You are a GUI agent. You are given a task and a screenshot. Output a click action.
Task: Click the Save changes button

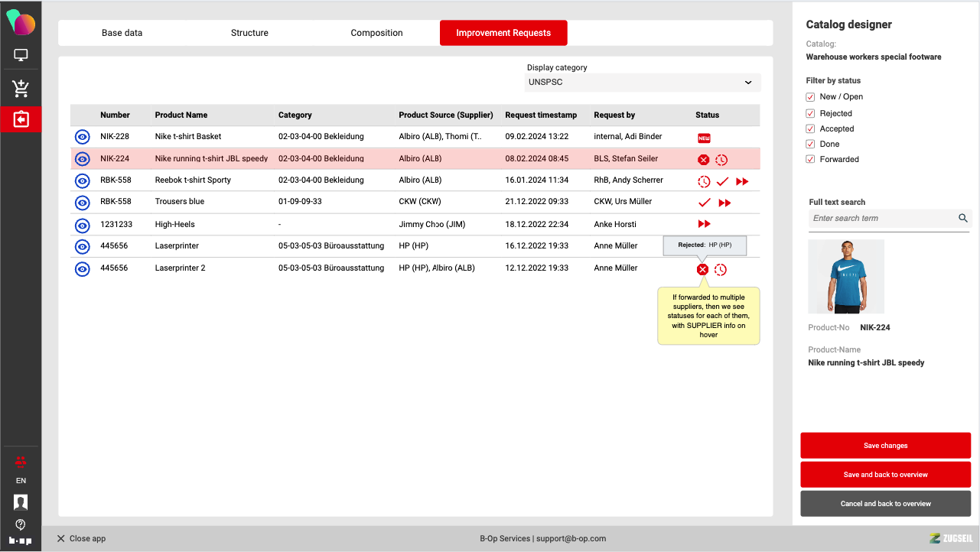(x=885, y=446)
